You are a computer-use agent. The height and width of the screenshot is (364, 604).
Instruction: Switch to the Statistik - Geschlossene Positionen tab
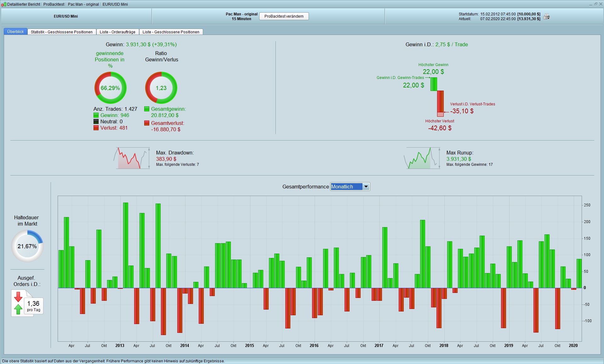62,32
